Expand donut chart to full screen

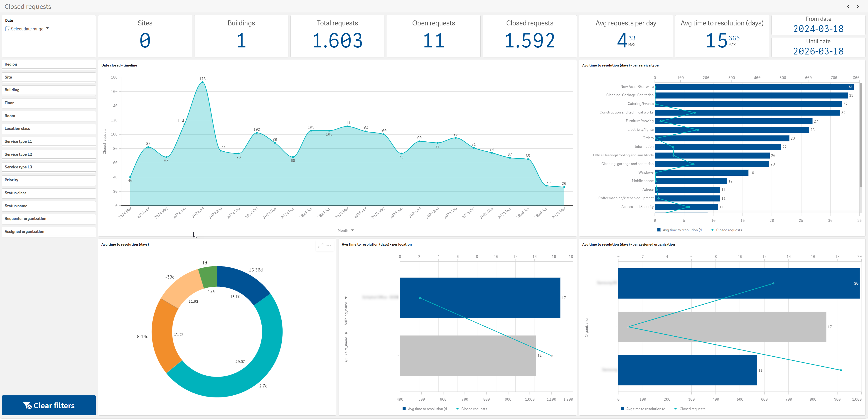click(x=320, y=245)
